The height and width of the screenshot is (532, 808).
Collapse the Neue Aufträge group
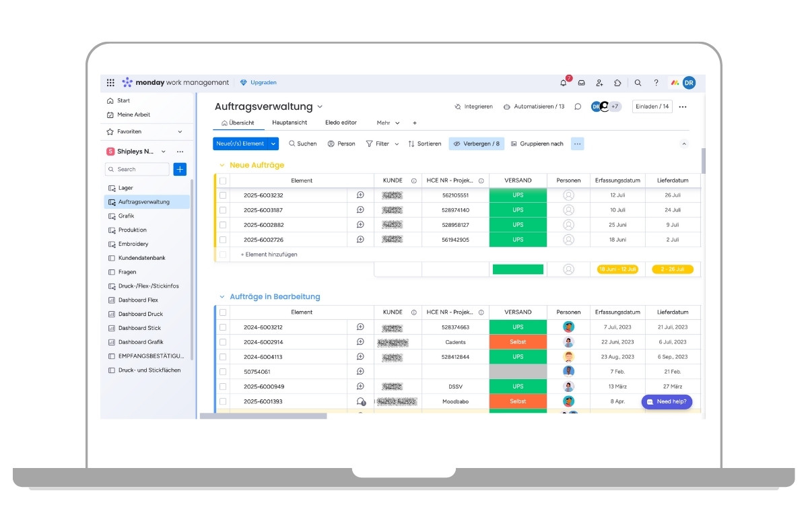coord(222,165)
